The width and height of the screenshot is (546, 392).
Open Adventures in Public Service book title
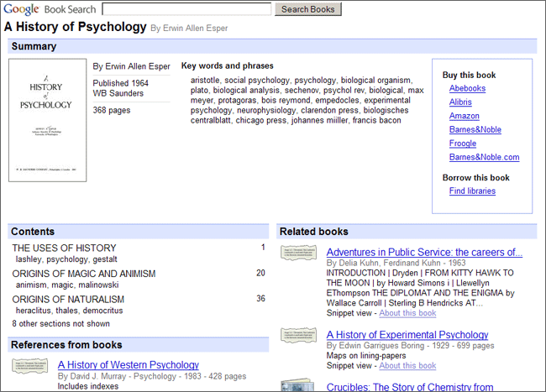pyautogui.click(x=424, y=252)
